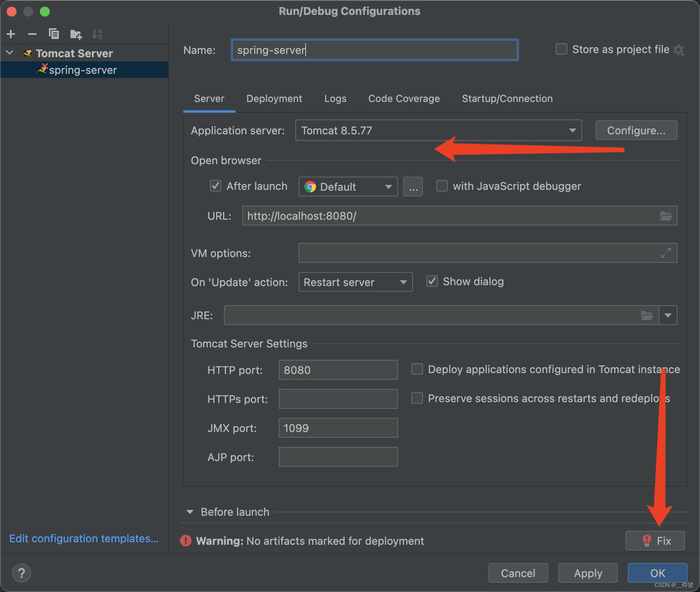This screenshot has height=592, width=700.
Task: Collapse Before launch section
Action: [190, 512]
